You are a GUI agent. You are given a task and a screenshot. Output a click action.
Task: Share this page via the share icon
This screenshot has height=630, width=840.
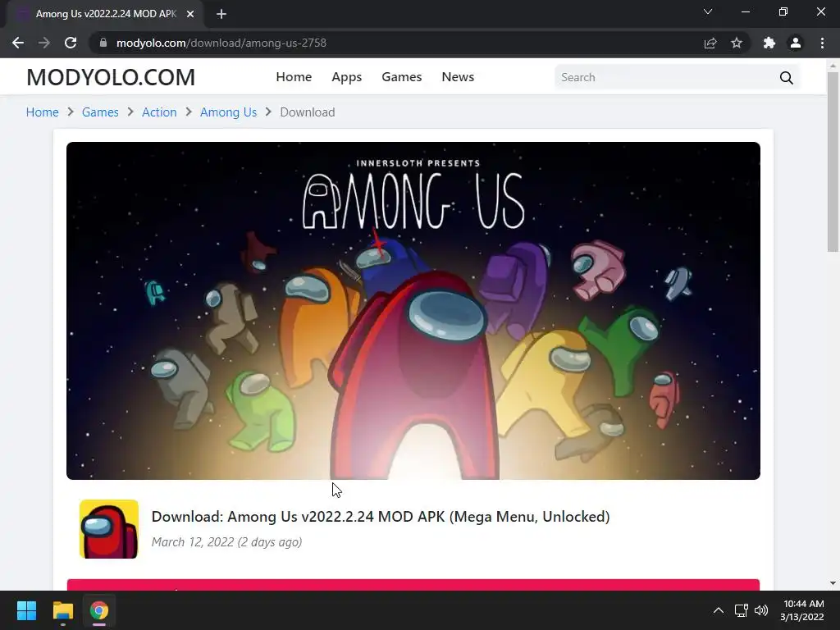(710, 43)
